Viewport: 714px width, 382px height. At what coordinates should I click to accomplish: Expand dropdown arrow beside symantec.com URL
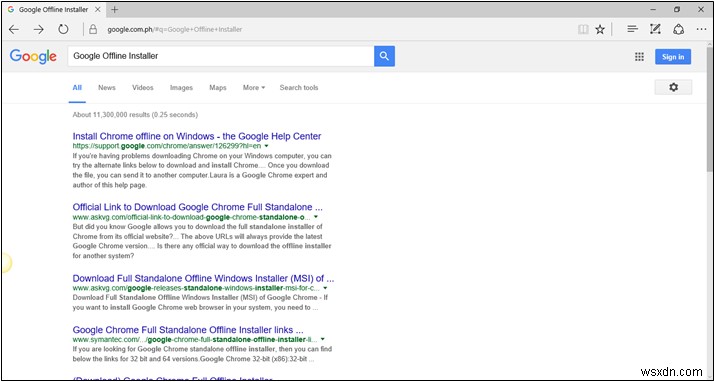click(x=322, y=339)
